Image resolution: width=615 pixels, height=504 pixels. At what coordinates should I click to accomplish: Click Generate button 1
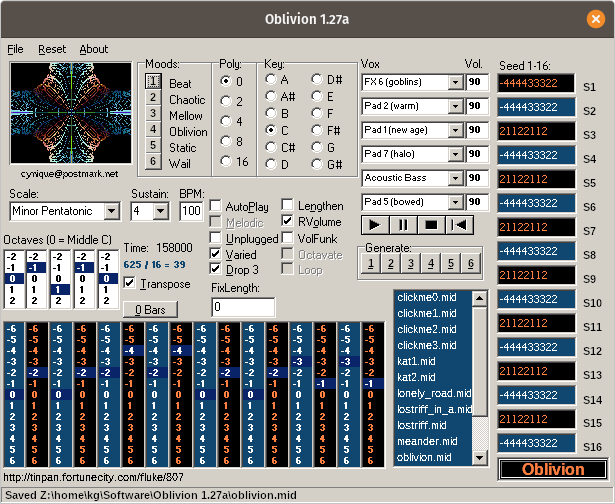[371, 264]
